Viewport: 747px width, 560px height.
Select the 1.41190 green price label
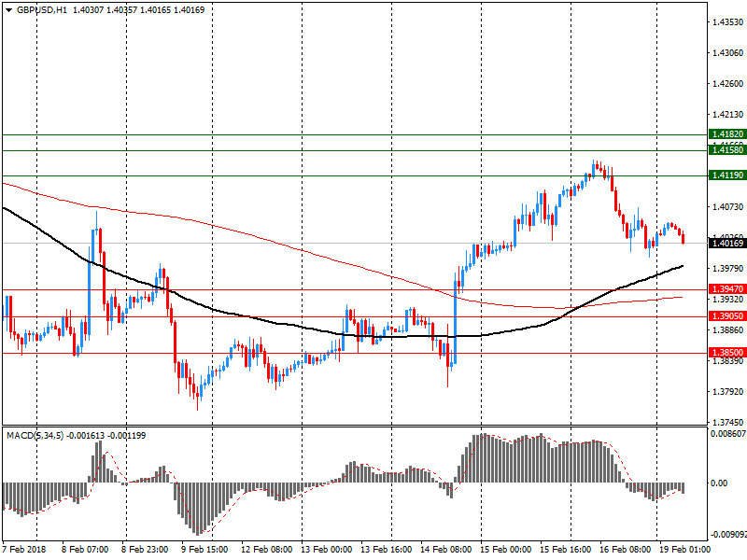(727, 175)
